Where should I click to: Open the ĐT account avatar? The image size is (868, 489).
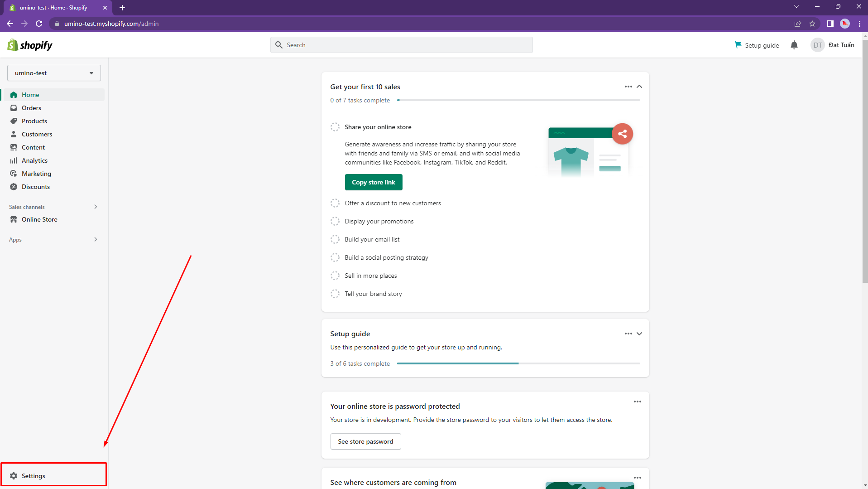pyautogui.click(x=817, y=45)
